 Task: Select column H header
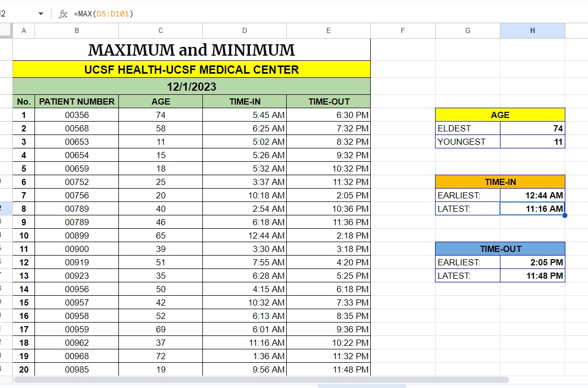pyautogui.click(x=532, y=30)
